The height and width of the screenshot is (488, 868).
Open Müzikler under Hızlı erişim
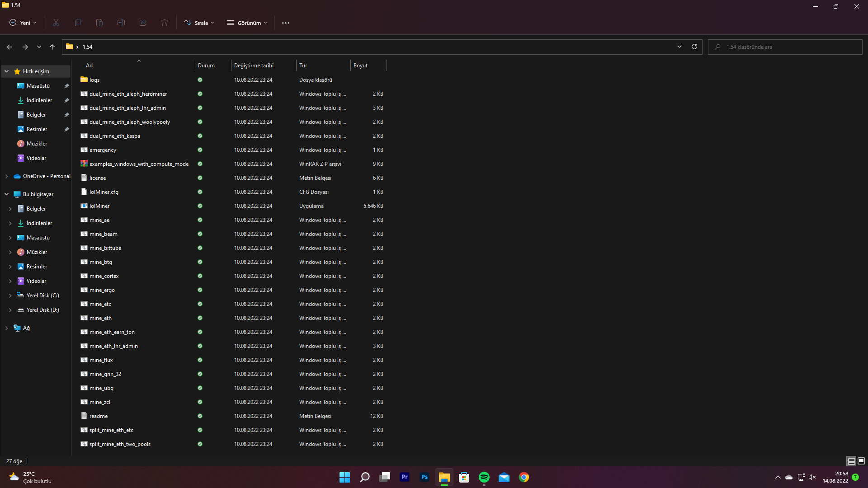click(37, 144)
